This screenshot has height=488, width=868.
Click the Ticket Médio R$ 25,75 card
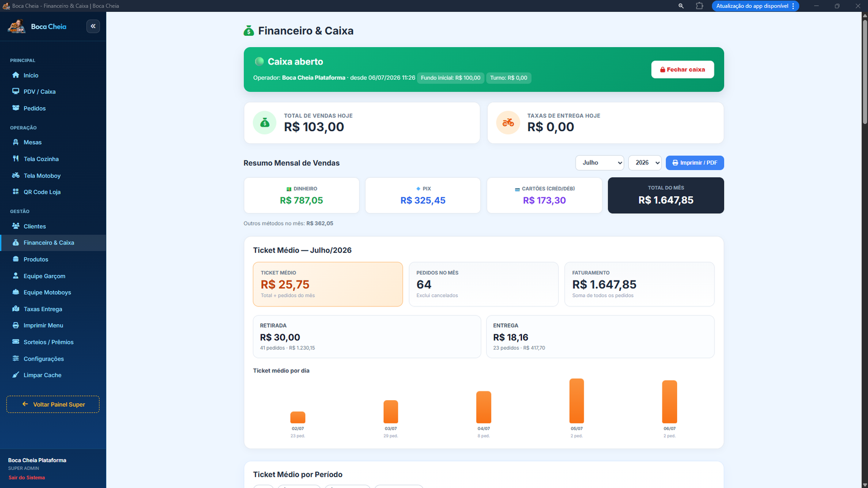[x=328, y=284]
